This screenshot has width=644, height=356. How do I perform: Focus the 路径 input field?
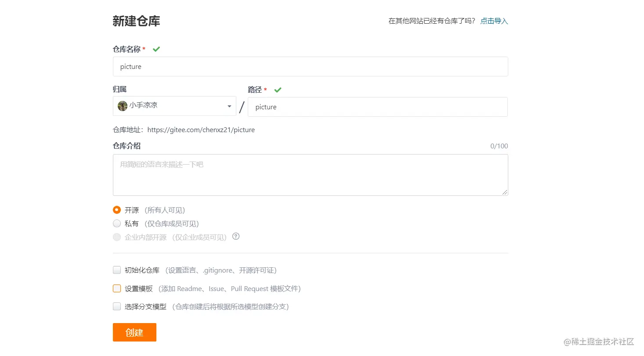click(x=378, y=107)
